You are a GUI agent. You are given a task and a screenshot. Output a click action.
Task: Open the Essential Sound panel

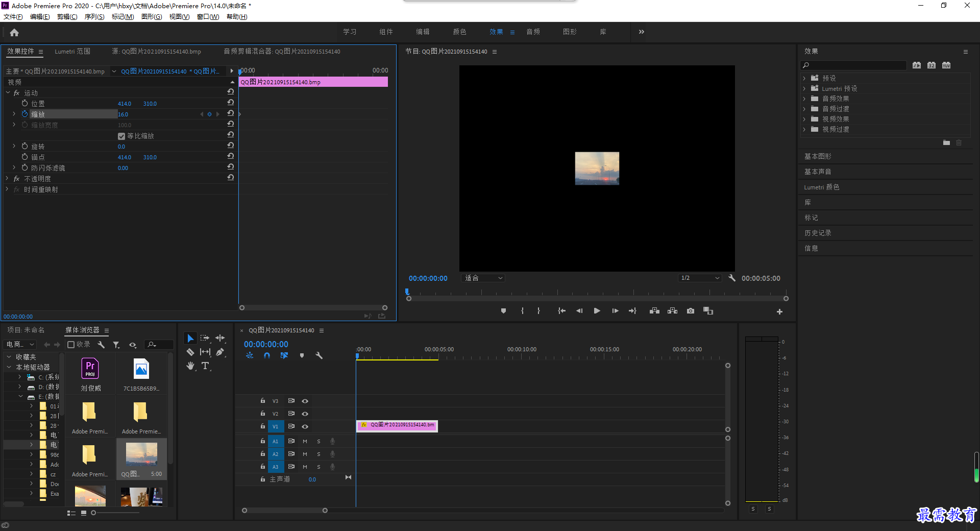pos(818,172)
